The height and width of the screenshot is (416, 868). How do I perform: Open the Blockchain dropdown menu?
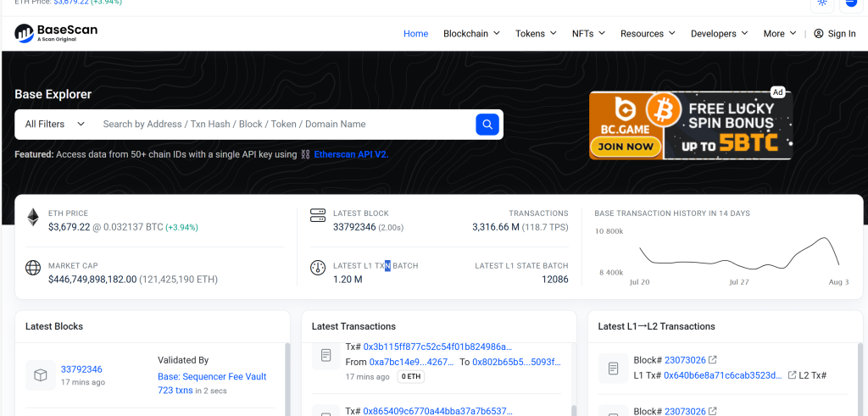click(471, 33)
